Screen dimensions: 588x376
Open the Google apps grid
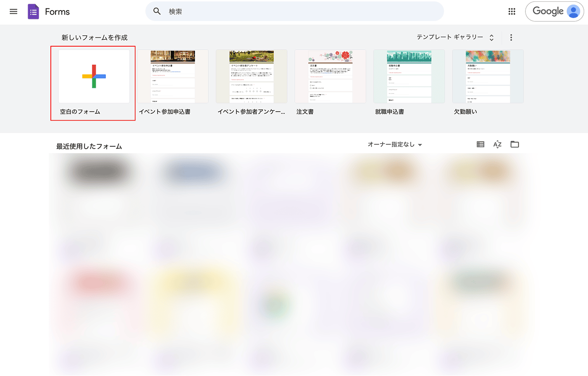pos(512,11)
